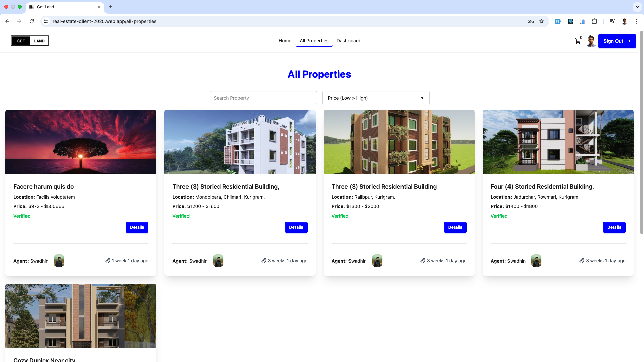Click location Mondolpara, Chilmari, Kurigram
Image resolution: width=644 pixels, height=362 pixels.
pos(230,197)
